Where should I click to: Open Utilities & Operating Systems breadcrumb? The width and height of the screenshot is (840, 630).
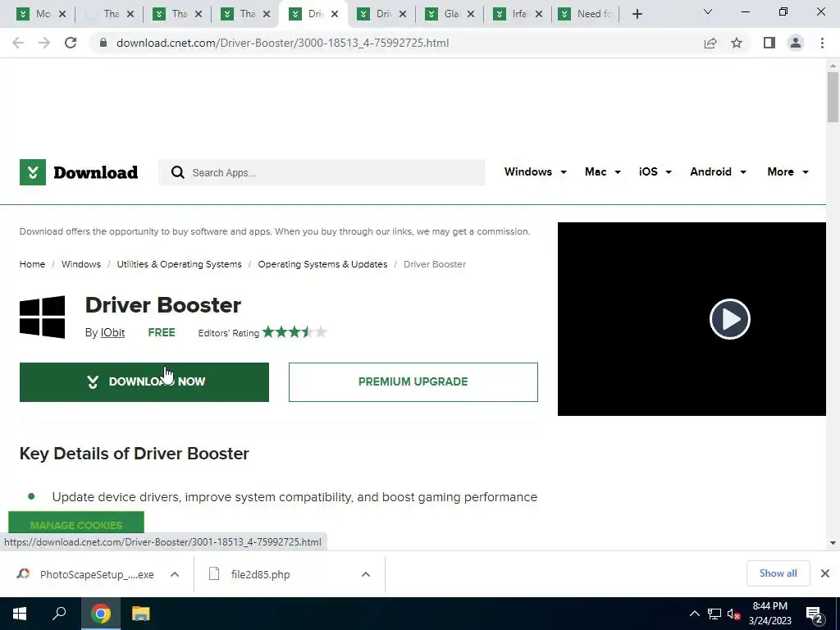pos(179,264)
